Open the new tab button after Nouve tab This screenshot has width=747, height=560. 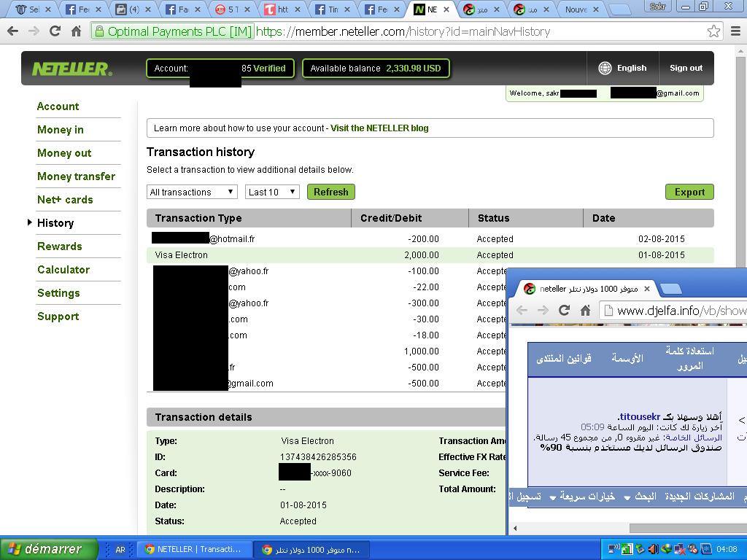619,9
